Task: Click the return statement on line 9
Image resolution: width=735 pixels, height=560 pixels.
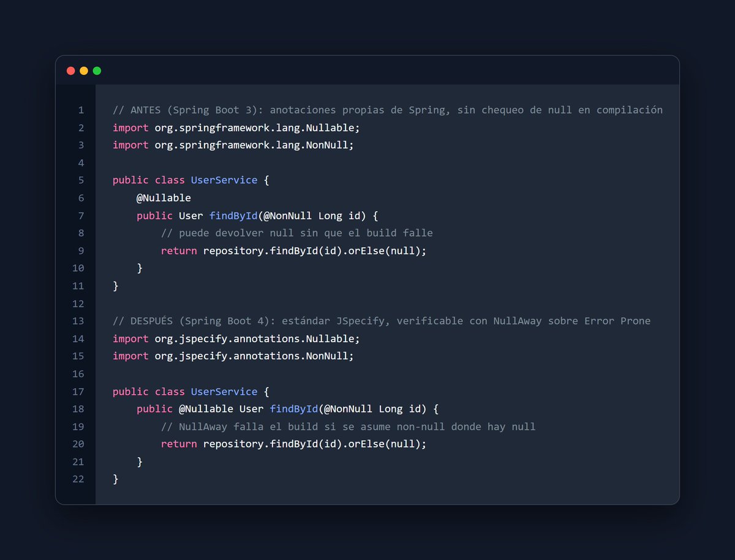Action: 293,251
